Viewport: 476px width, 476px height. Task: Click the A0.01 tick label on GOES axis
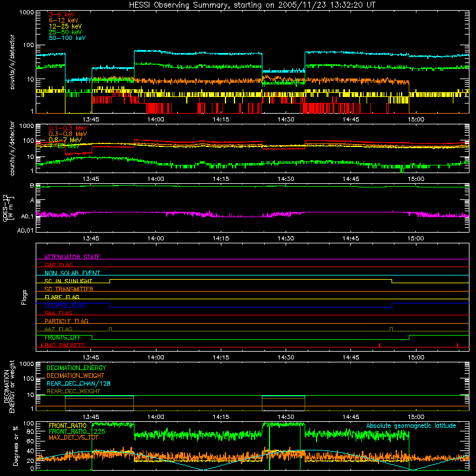(x=26, y=230)
